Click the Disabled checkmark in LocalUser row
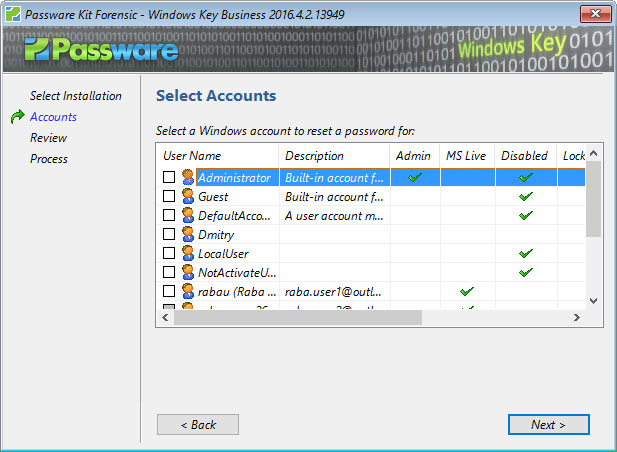Viewport: 617px width, 452px height. 526,253
